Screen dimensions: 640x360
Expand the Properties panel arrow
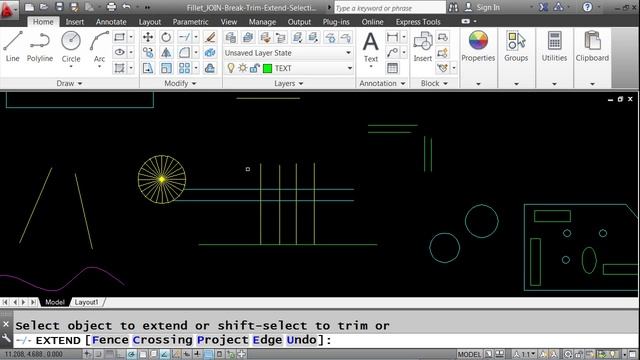point(478,84)
